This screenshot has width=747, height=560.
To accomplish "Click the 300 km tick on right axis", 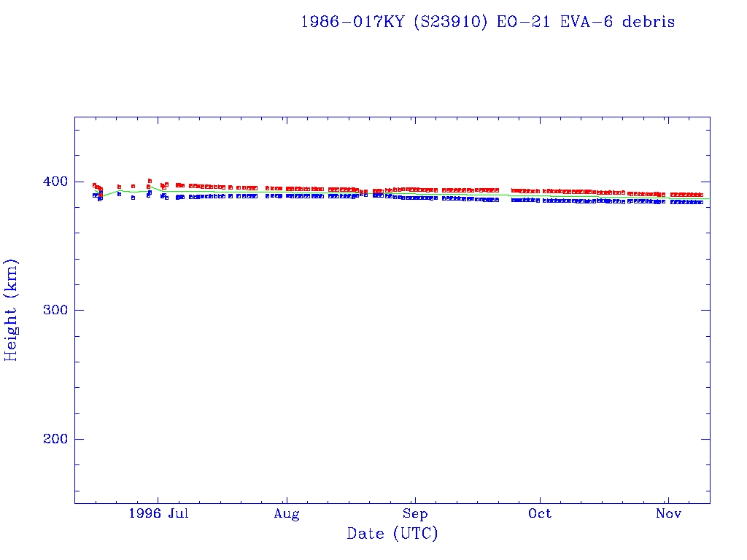I will 705,310.
